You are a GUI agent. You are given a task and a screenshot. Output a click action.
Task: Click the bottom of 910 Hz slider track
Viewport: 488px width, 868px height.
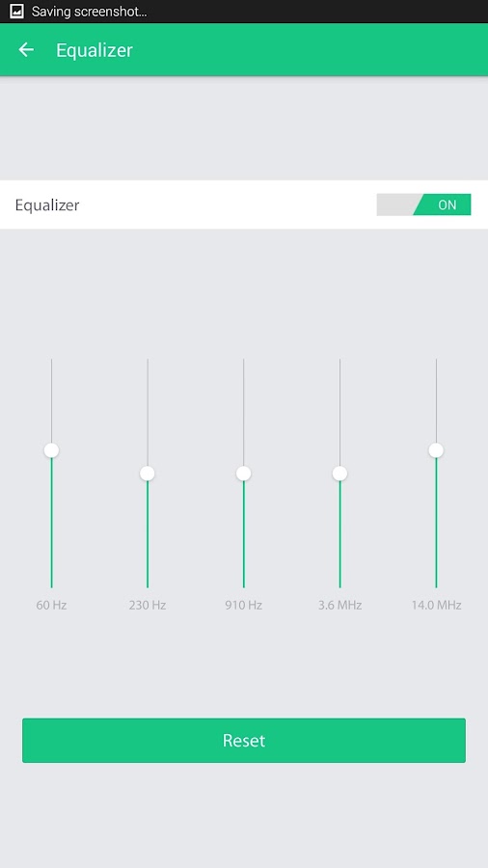coord(243,585)
